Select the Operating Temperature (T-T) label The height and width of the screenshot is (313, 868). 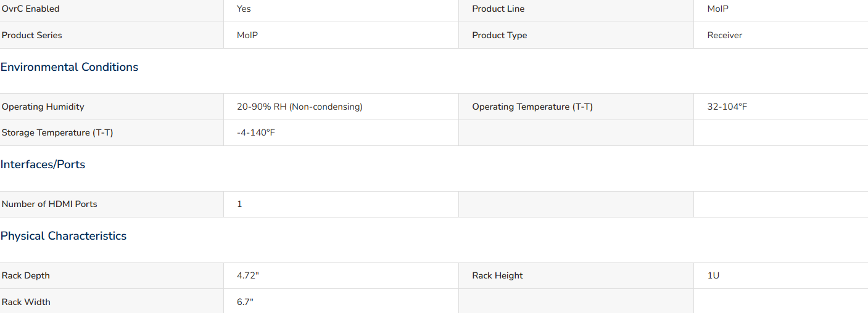pos(532,107)
